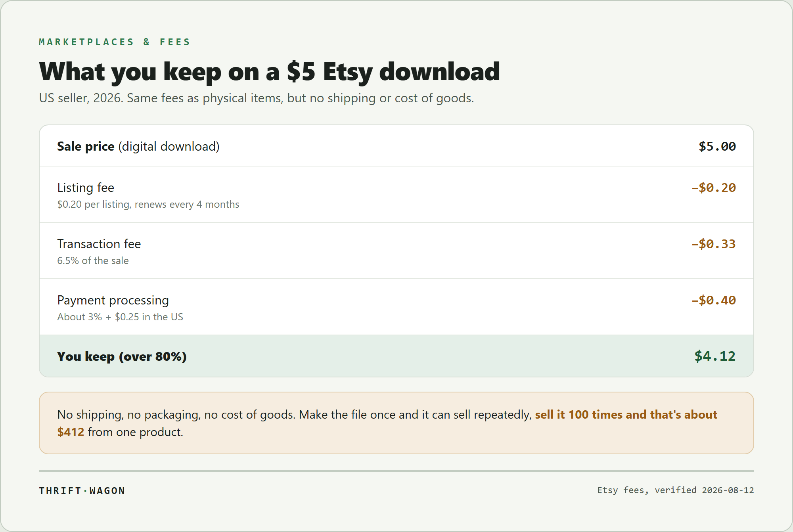Click the THRIFT·WAGON brand name
The image size is (793, 532).
tap(82, 491)
